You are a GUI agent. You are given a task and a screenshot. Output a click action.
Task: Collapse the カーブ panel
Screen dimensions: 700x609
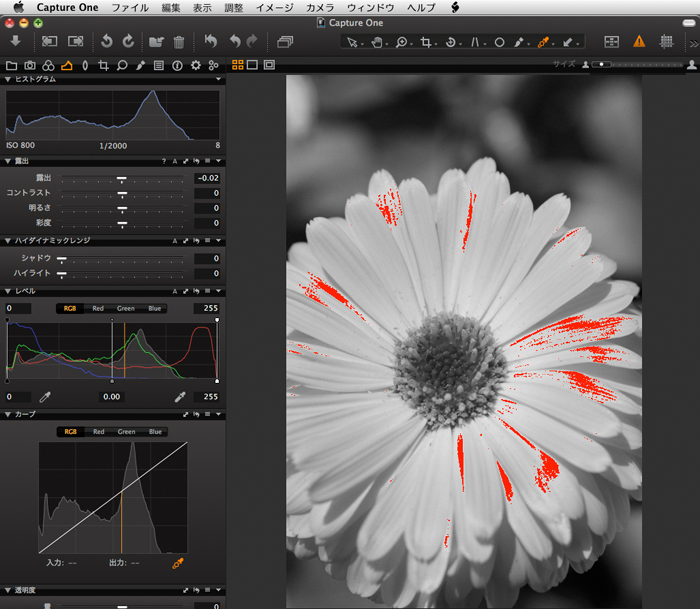[x=8, y=414]
